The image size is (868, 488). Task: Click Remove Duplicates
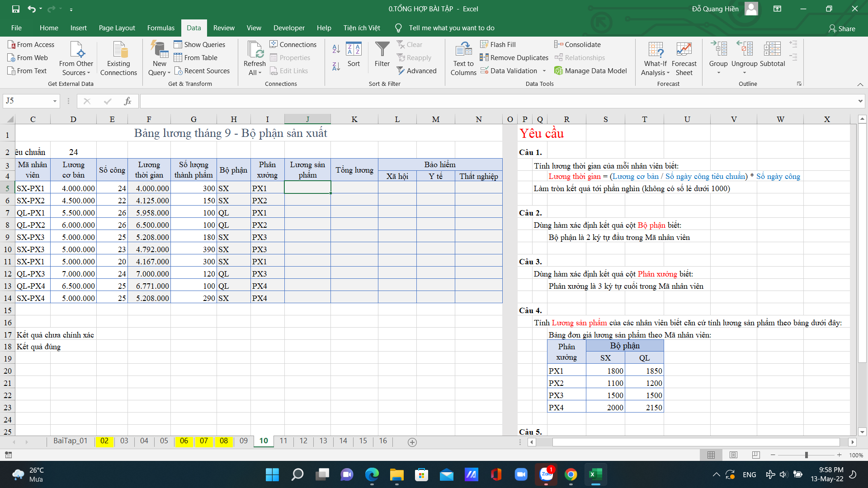pos(514,57)
